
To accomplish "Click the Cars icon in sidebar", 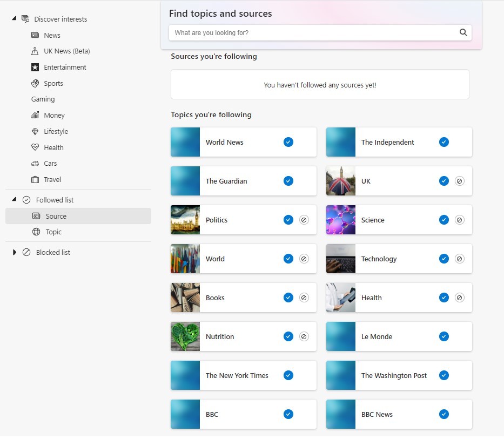I will (x=35, y=164).
